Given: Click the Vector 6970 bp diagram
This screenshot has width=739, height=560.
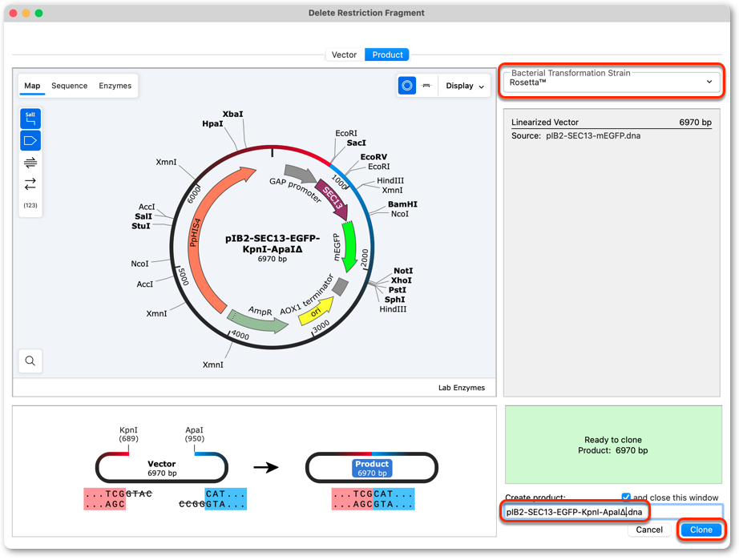Looking at the screenshot, I should 162,468.
